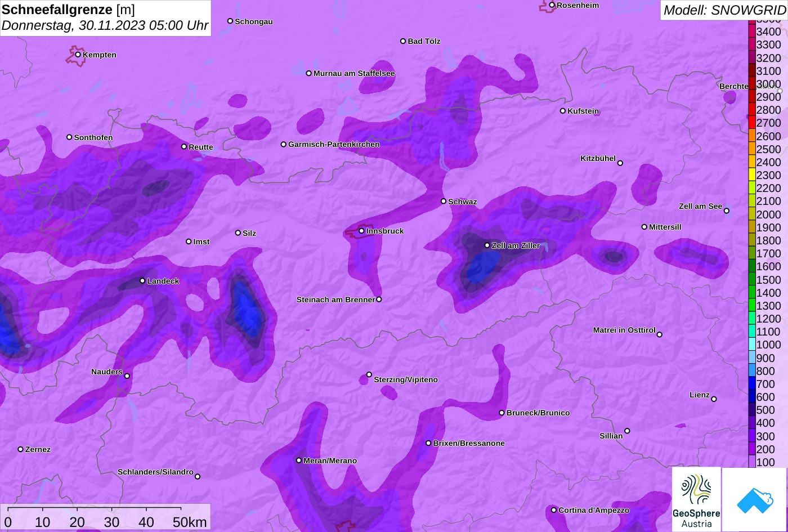The height and width of the screenshot is (532, 788).
Task: Click the Schwaz map label
Action: 463,202
